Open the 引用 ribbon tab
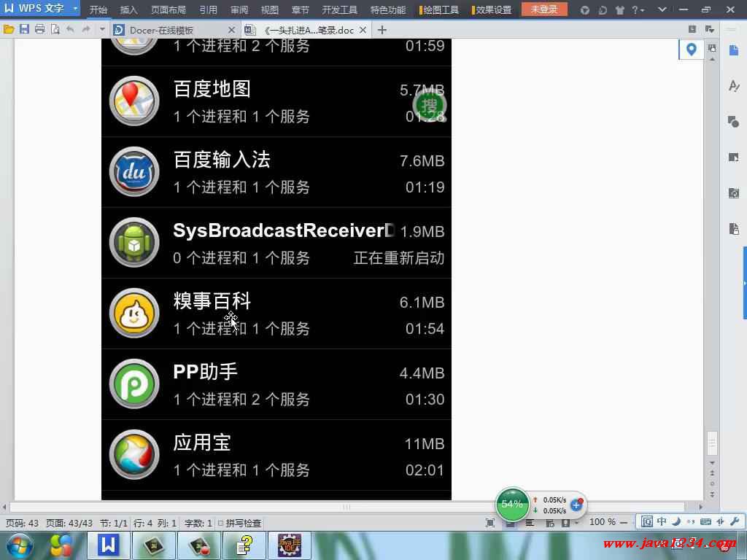 tap(208, 9)
